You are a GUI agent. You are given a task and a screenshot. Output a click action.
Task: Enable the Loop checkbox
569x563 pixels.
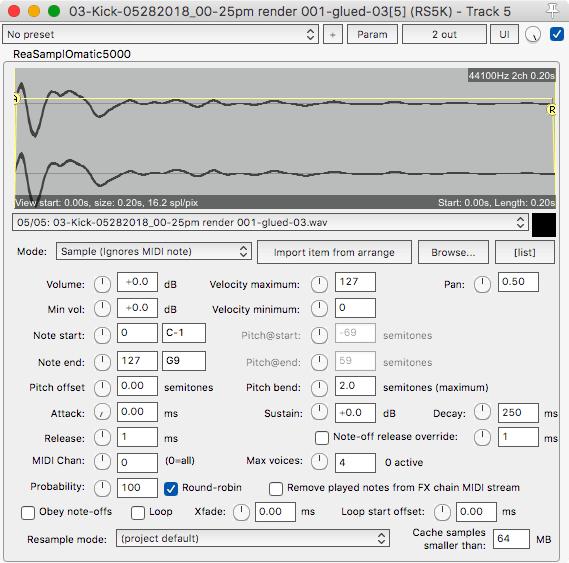[x=138, y=513]
